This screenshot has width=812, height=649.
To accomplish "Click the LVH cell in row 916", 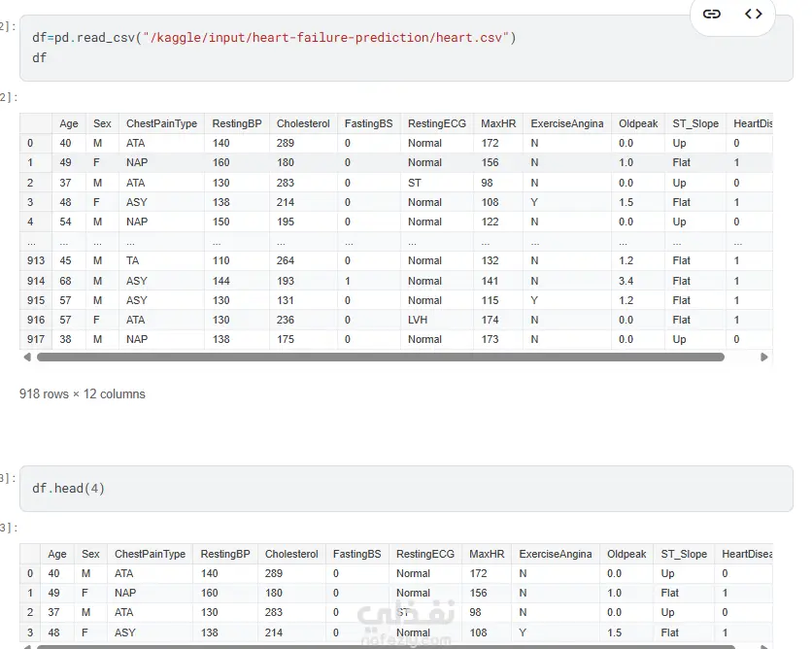I will [x=419, y=320].
